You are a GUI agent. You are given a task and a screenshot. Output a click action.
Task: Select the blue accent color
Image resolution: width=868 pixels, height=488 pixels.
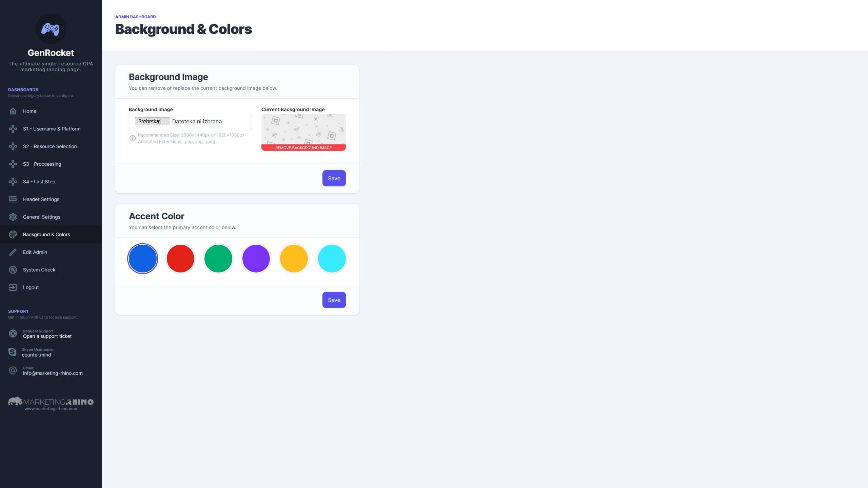tap(142, 259)
